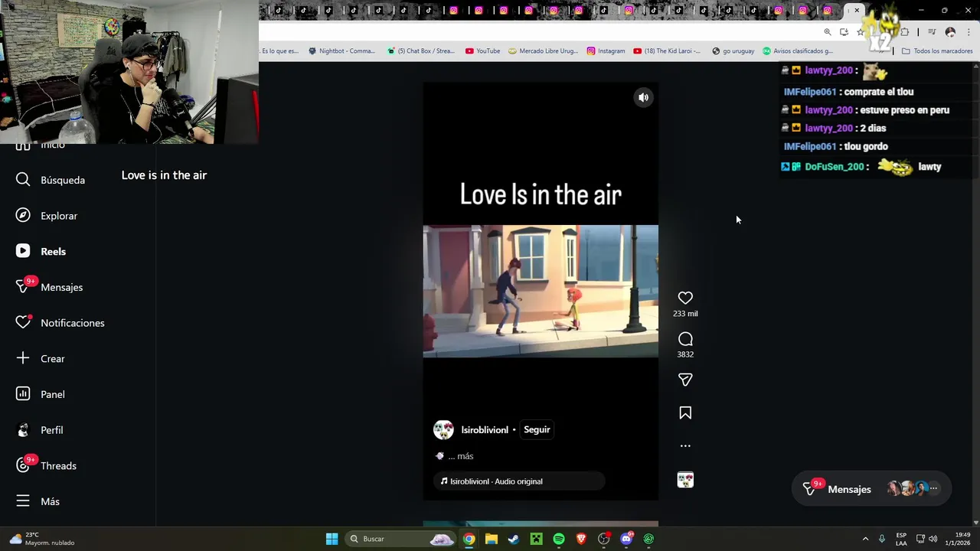Open the Avisos clasificados bookmark
This screenshot has width=980, height=551.
tap(797, 51)
